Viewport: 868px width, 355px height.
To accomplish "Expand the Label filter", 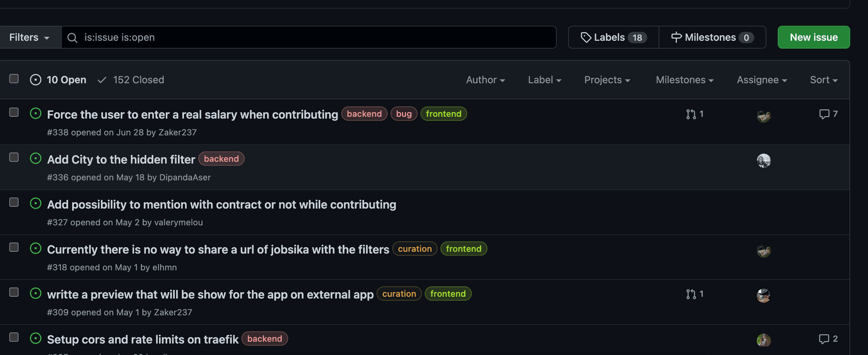I will pos(545,80).
